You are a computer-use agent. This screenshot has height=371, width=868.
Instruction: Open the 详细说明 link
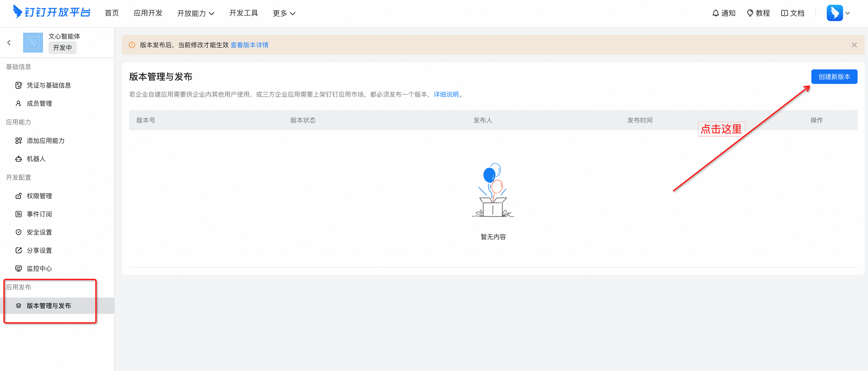[446, 94]
